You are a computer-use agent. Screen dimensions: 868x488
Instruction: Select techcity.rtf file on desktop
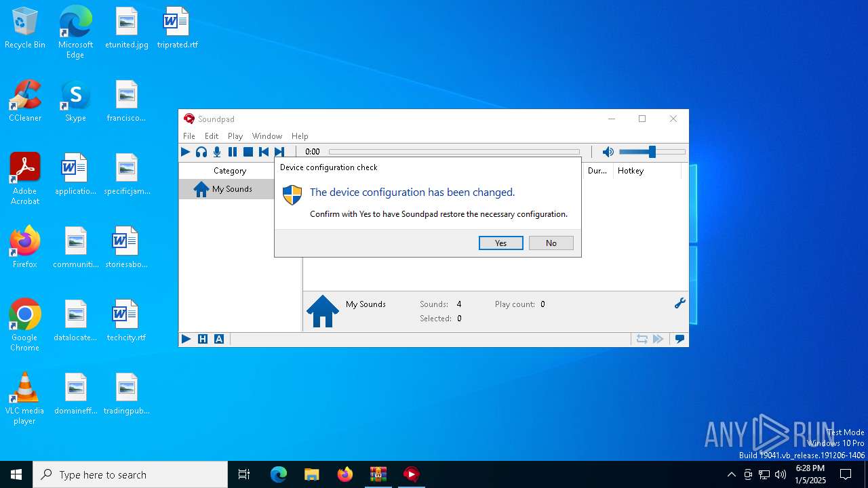(126, 321)
